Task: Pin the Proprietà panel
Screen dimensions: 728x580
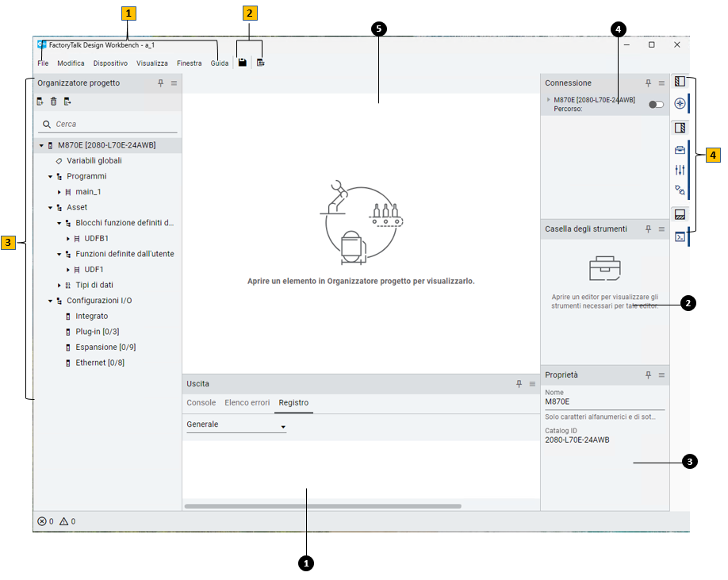Action: tap(647, 374)
